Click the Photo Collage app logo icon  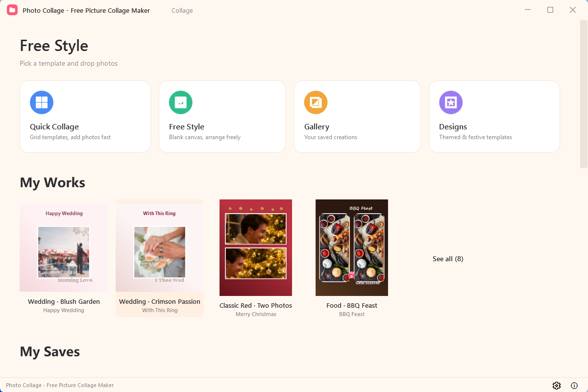(12, 10)
